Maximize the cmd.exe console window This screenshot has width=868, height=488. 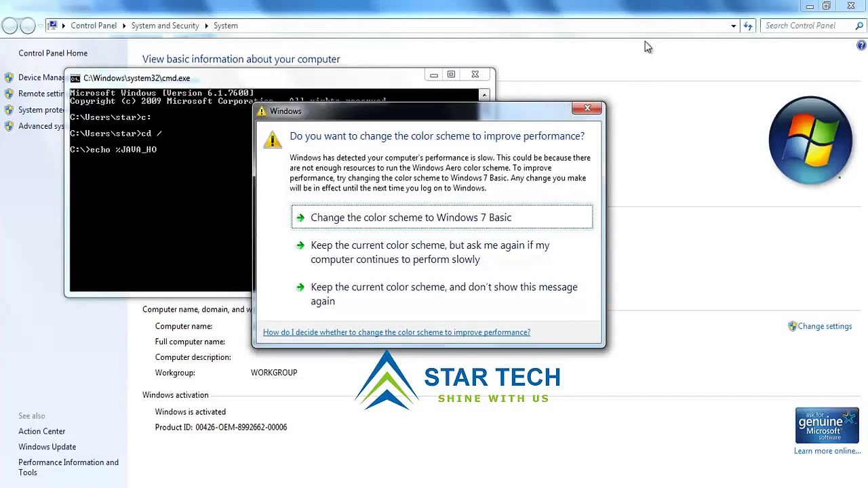pos(451,75)
